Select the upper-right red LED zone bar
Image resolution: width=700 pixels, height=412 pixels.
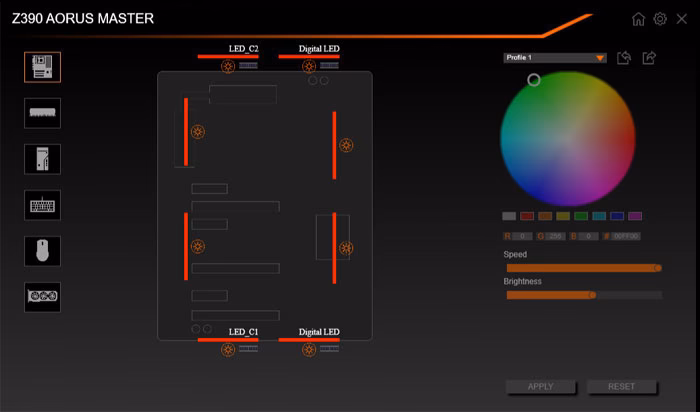click(334, 146)
